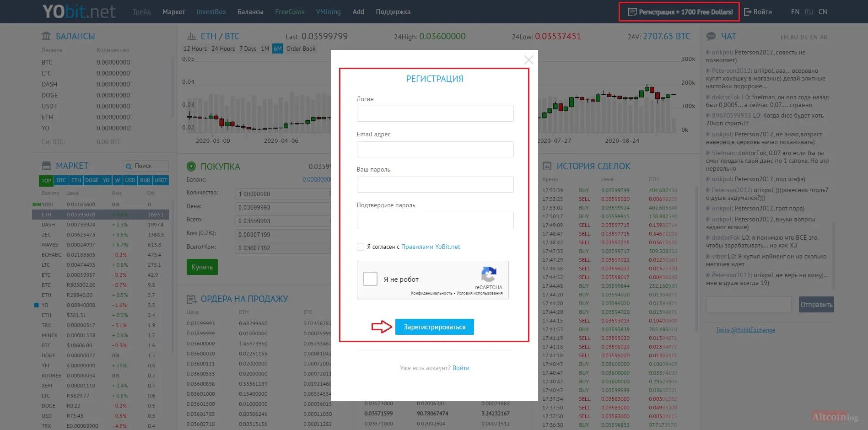Open the Twits @YobitExchange link
This screenshot has height=430, width=868.
(745, 330)
